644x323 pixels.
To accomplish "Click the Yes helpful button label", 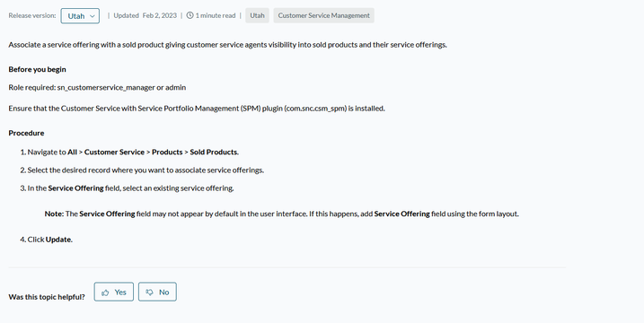I will click(x=120, y=292).
